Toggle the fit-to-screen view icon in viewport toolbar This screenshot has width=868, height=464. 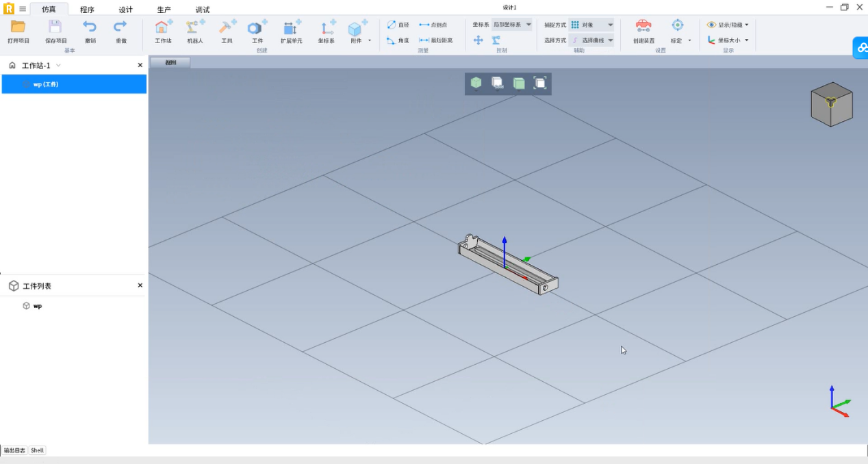tap(540, 83)
